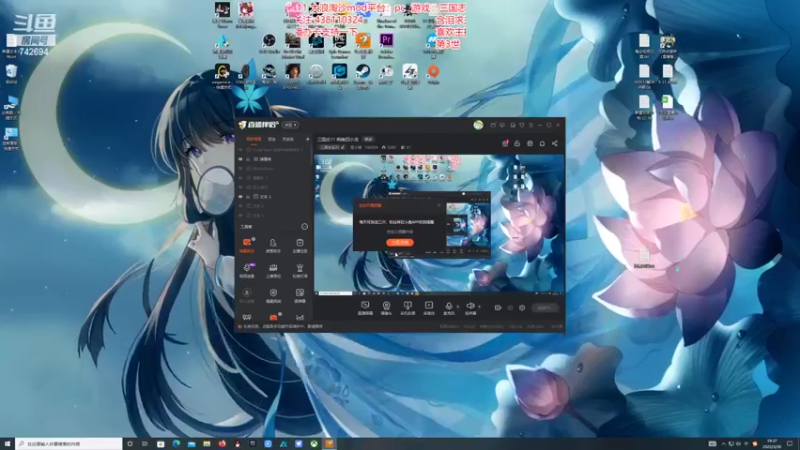Toggle the eye icon on the second source row

pyautogui.click(x=240, y=159)
